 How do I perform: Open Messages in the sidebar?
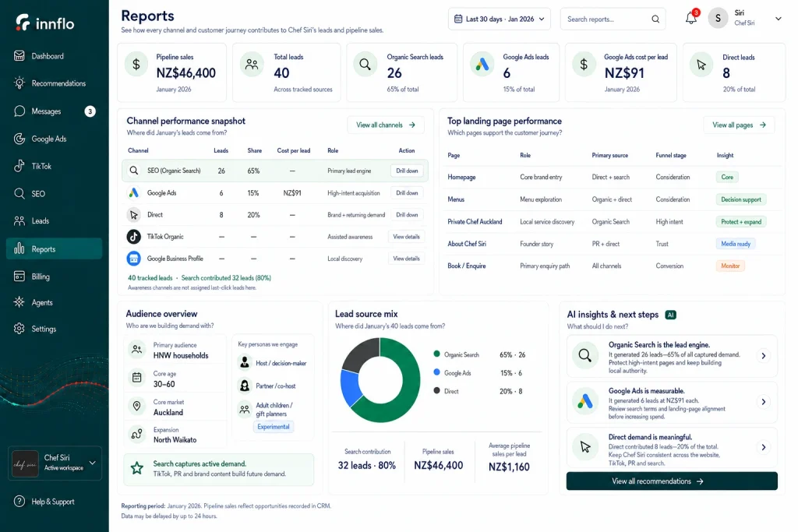(54, 111)
